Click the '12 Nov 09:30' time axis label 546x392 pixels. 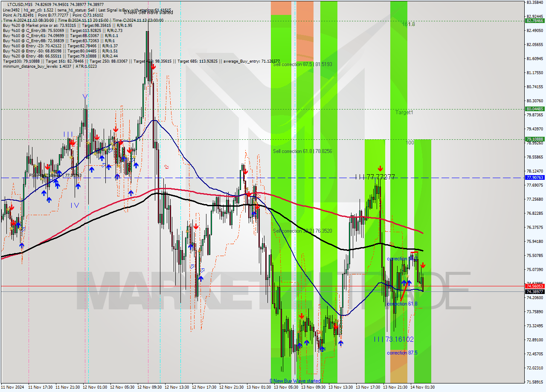[x=149, y=387]
